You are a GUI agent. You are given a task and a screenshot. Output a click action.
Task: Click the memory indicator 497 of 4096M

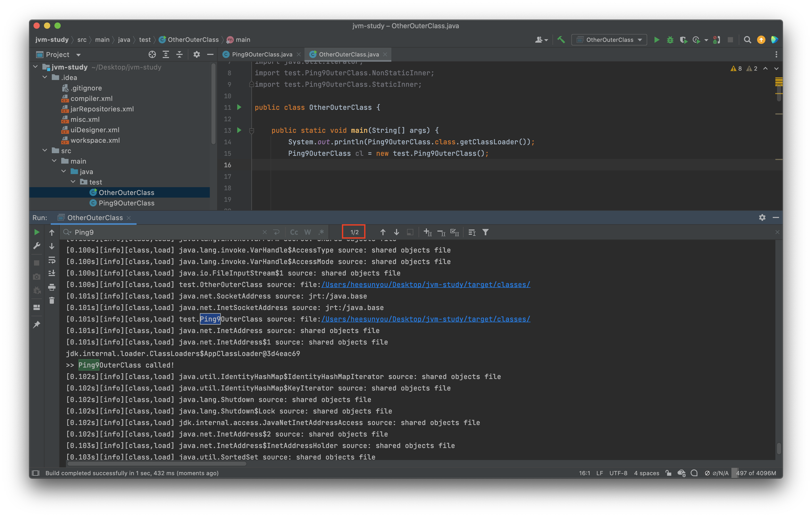(756, 473)
